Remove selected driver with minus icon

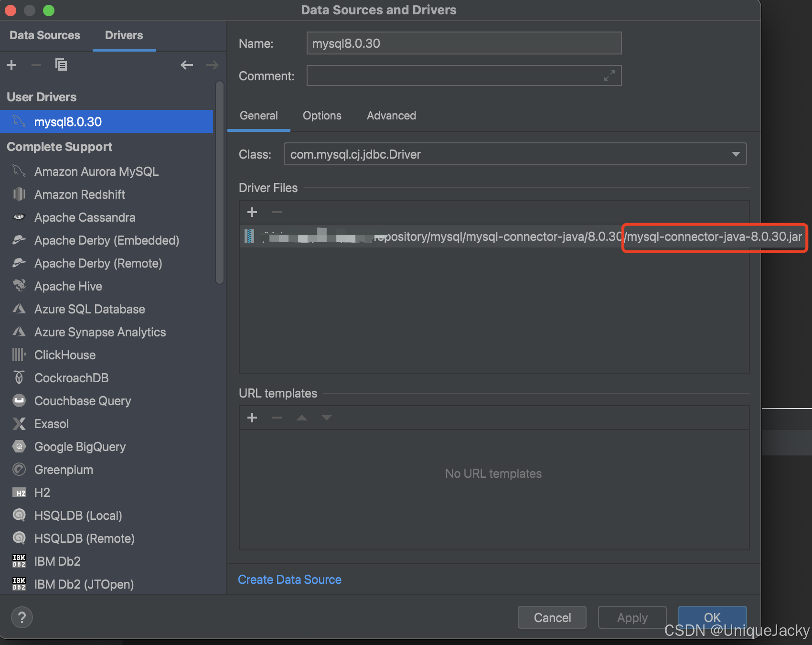click(36, 65)
